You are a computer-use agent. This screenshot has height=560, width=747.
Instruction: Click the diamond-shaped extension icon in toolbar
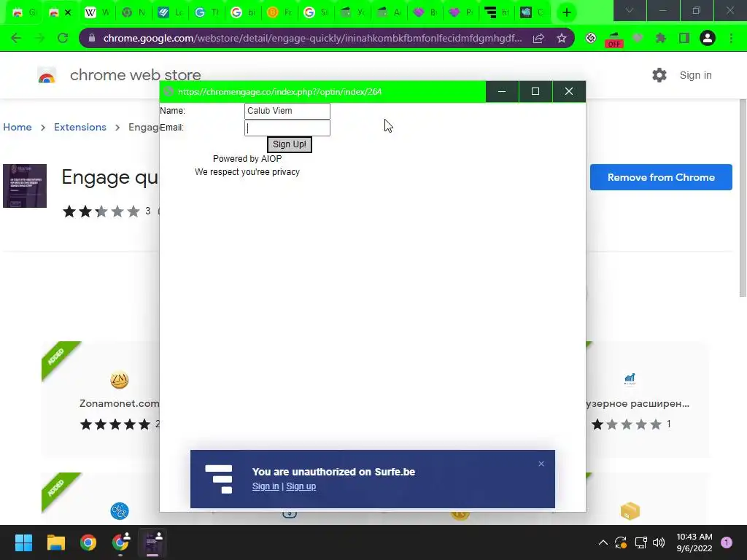click(x=591, y=38)
